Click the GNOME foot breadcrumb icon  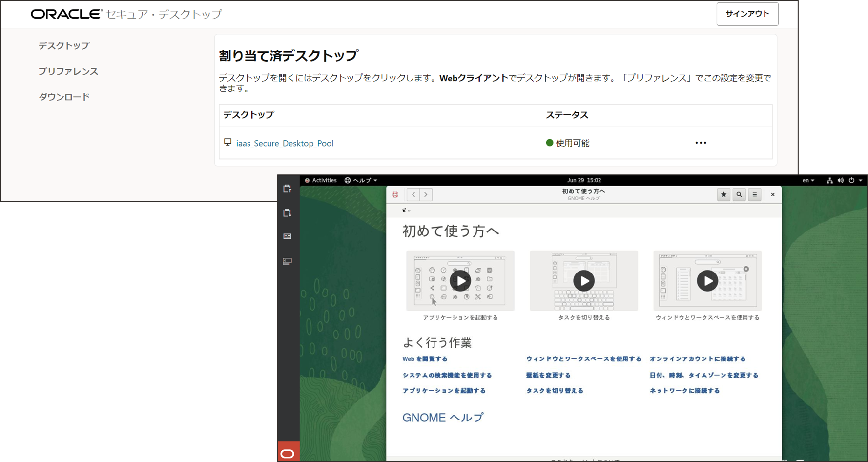pos(404,210)
